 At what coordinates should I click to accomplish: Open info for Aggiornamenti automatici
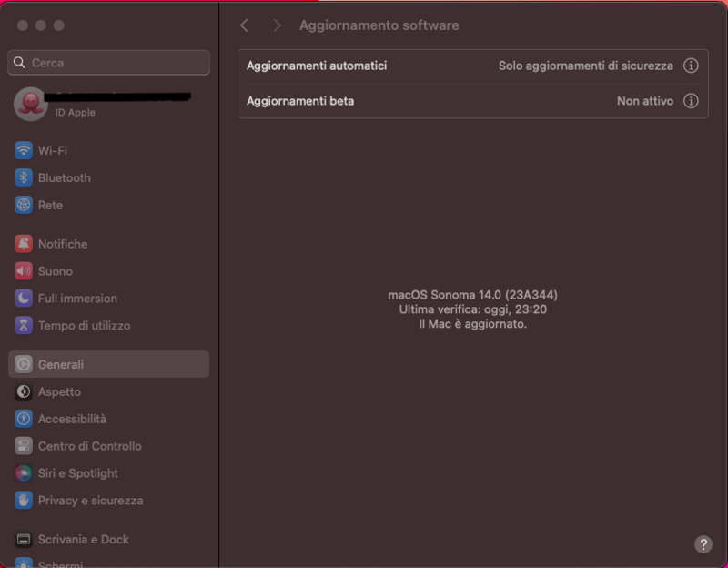click(691, 66)
